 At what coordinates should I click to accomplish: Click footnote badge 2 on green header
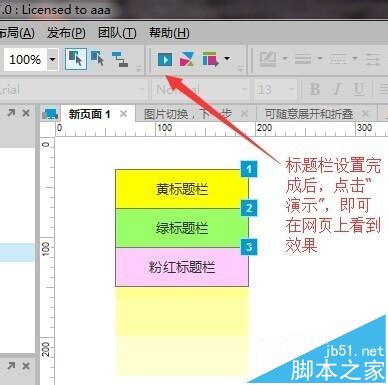[249, 208]
